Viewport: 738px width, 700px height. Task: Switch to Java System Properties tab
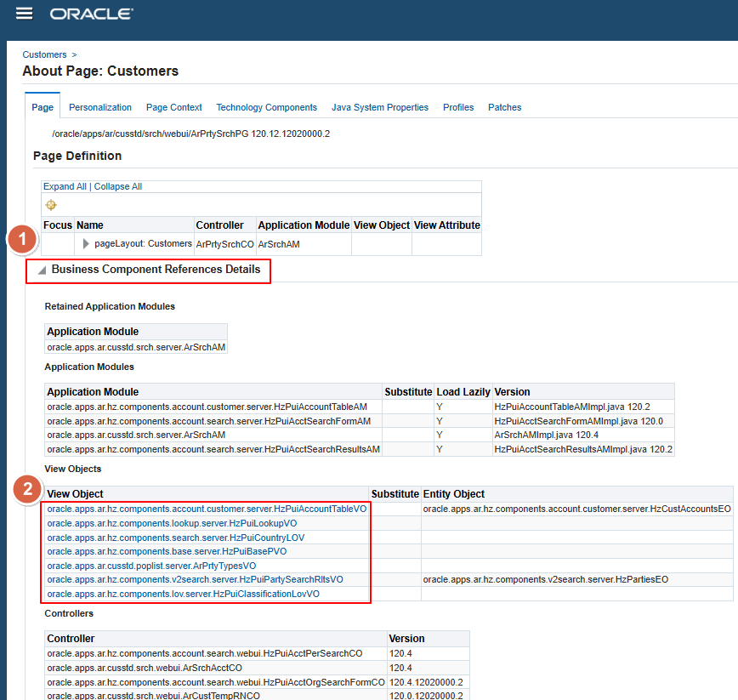[x=380, y=107]
